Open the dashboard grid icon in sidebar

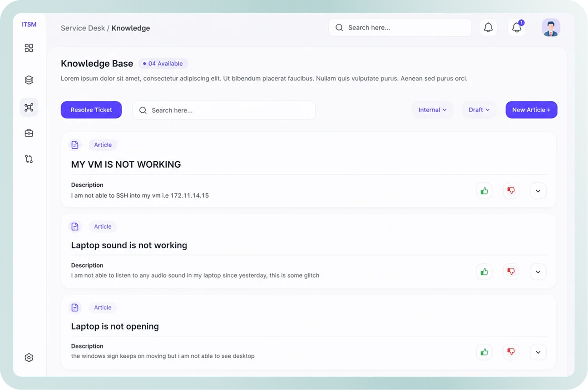[29, 48]
